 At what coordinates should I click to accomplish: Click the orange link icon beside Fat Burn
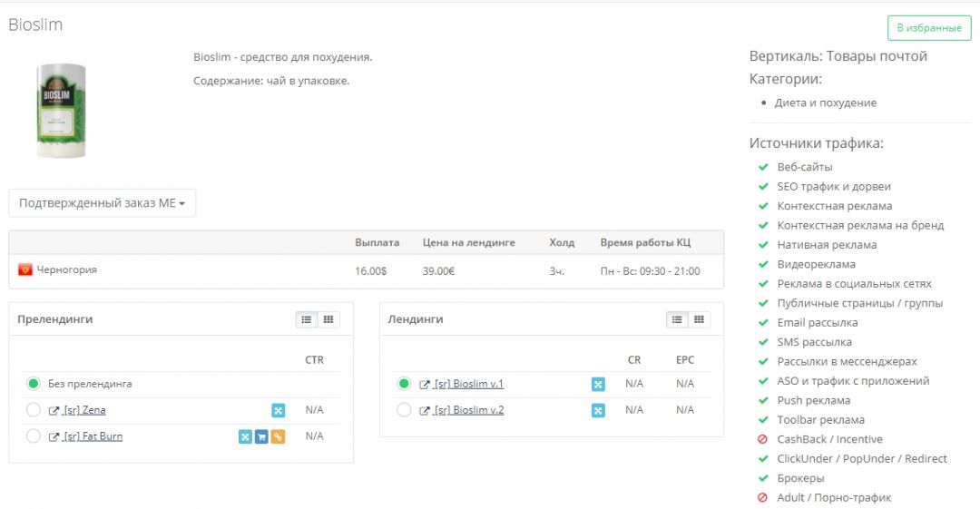(278, 436)
